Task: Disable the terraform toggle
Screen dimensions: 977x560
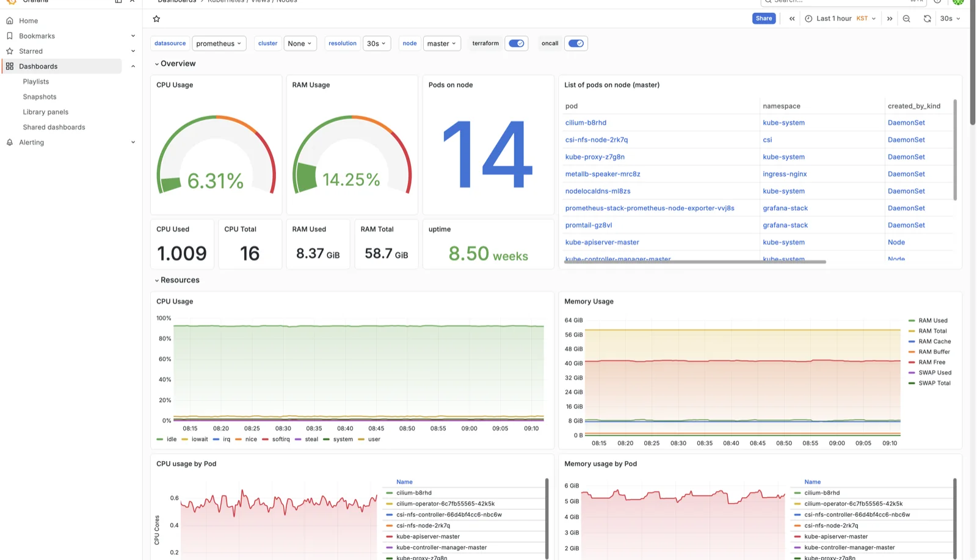Action: click(516, 43)
